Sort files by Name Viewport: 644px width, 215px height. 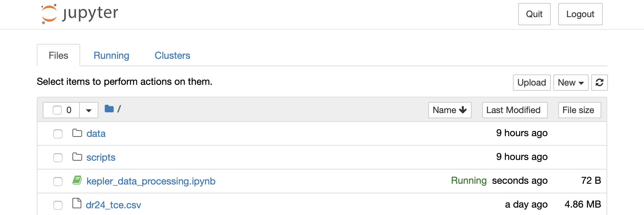(x=449, y=110)
